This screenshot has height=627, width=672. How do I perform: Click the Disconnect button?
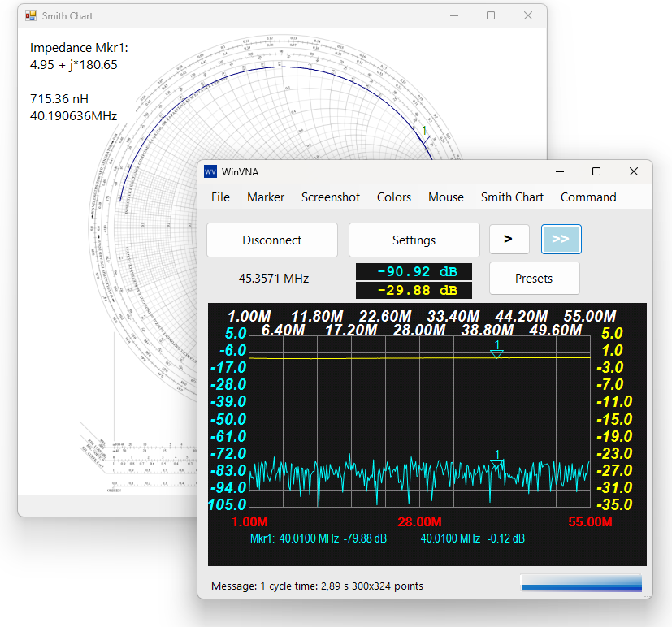[x=271, y=240]
